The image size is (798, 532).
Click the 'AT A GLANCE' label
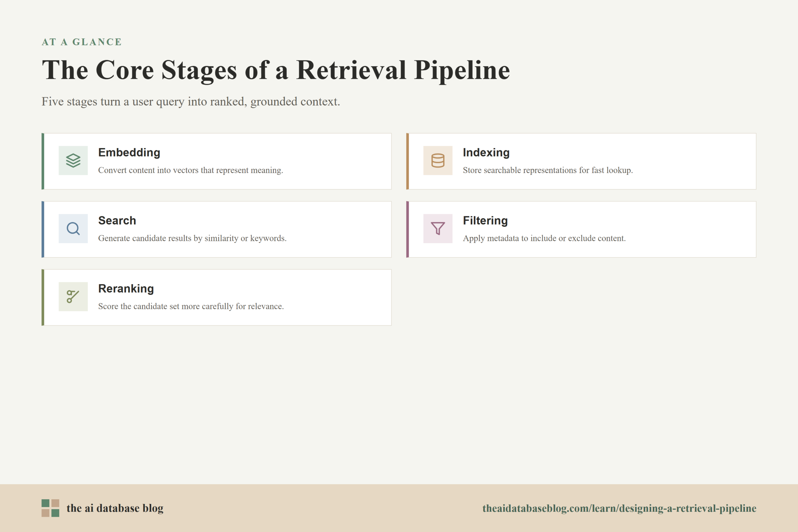point(81,42)
